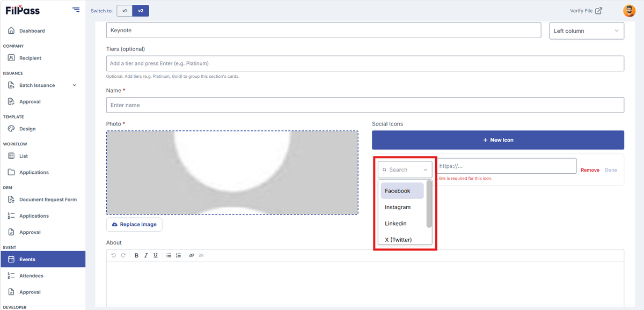Screen dimensions: 644x310
Task: Open the Events sidebar item
Action: point(42,259)
